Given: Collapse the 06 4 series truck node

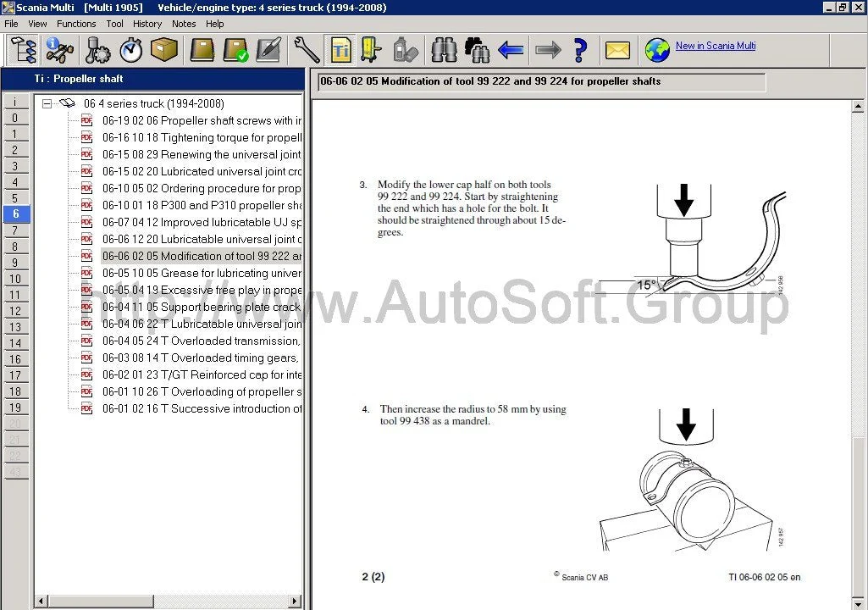Looking at the screenshot, I should (48, 103).
